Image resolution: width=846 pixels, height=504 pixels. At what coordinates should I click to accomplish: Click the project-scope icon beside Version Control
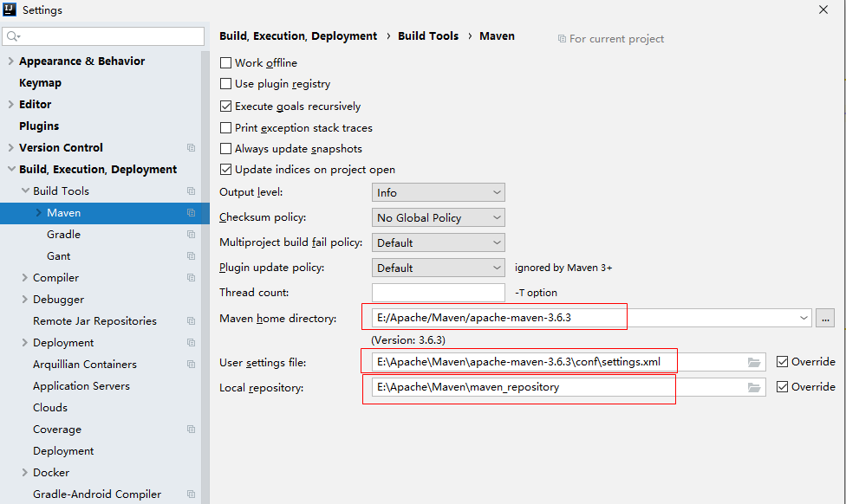pyautogui.click(x=191, y=148)
